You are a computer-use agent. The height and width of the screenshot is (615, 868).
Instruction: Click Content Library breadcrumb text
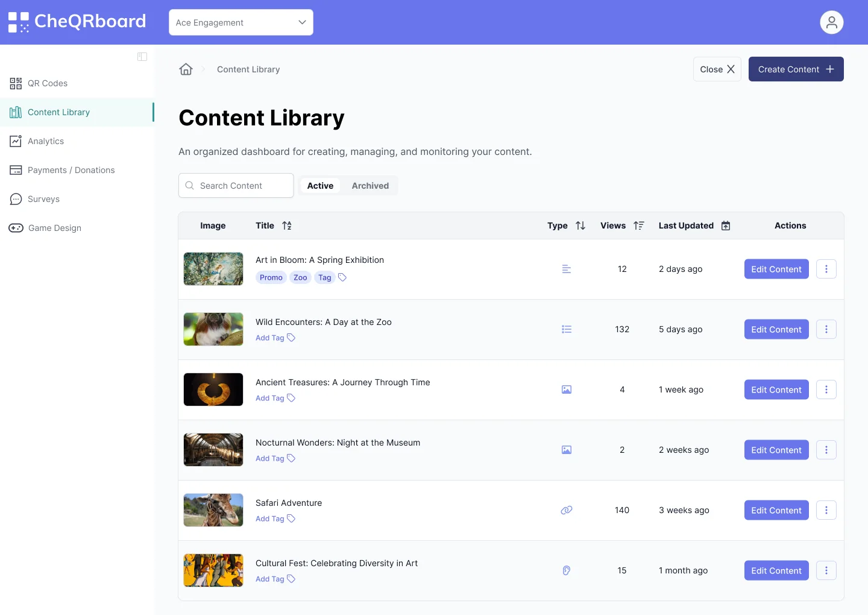pyautogui.click(x=248, y=69)
